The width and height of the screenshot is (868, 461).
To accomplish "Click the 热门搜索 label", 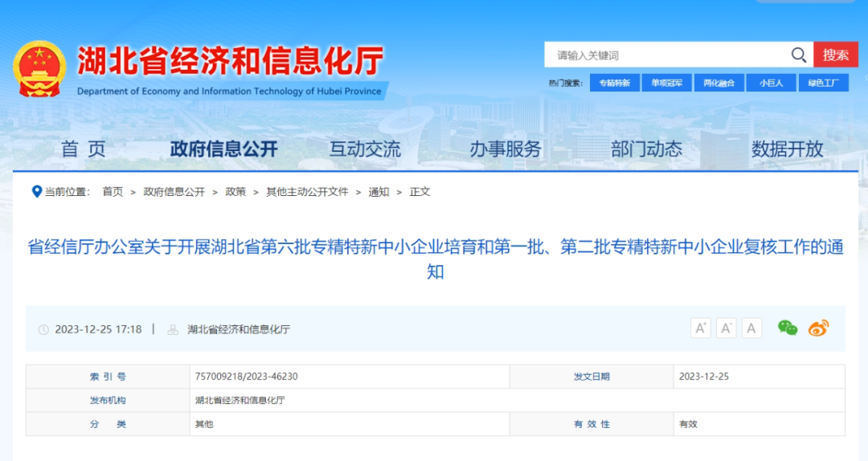I will click(x=566, y=83).
